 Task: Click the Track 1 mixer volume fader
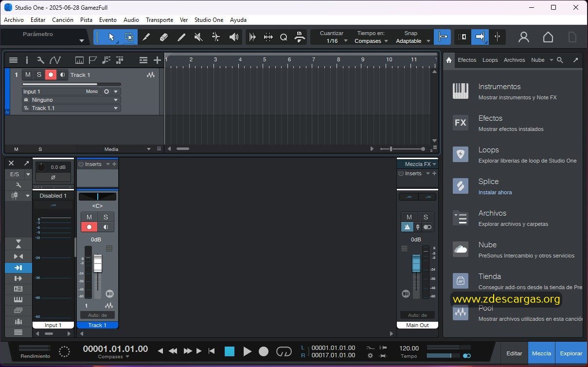98,263
